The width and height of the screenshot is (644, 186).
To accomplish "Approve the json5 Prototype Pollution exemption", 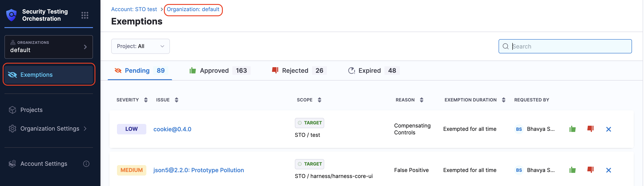I will pos(572,170).
